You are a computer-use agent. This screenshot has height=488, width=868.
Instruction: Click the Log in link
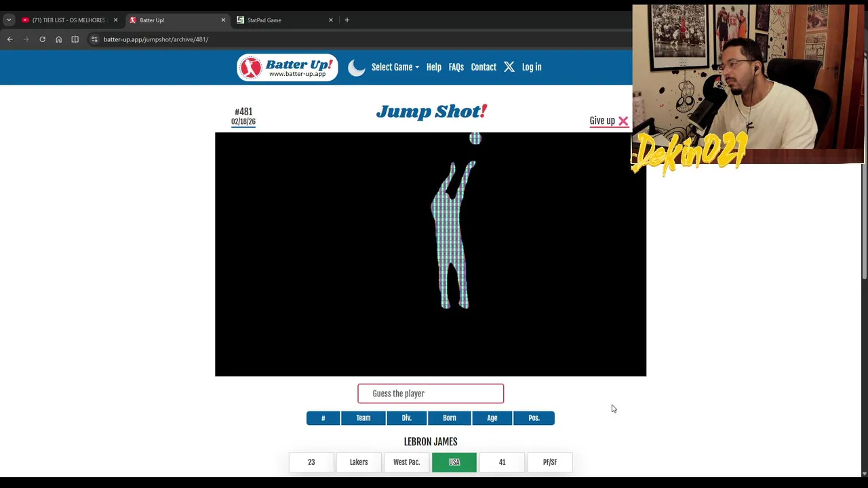532,67
